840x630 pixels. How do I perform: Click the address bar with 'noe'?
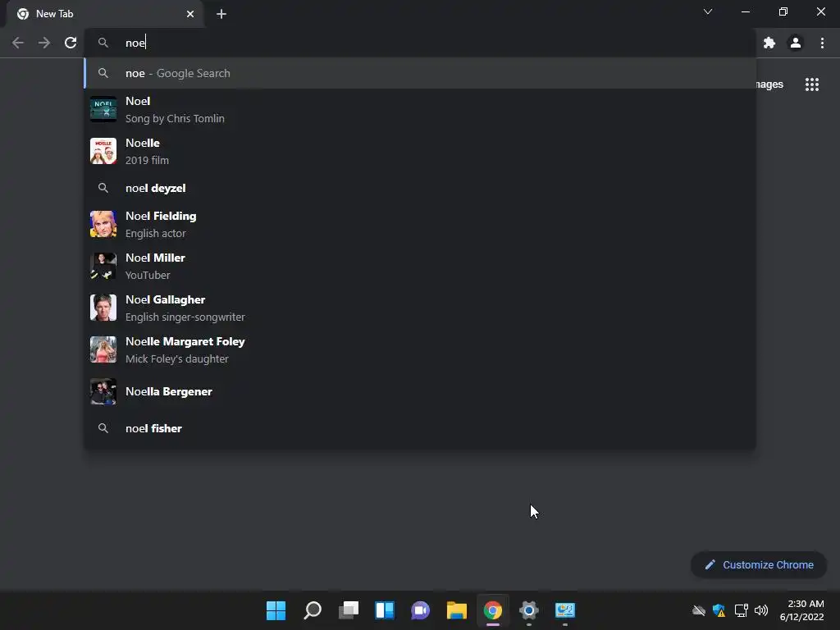[x=421, y=43]
